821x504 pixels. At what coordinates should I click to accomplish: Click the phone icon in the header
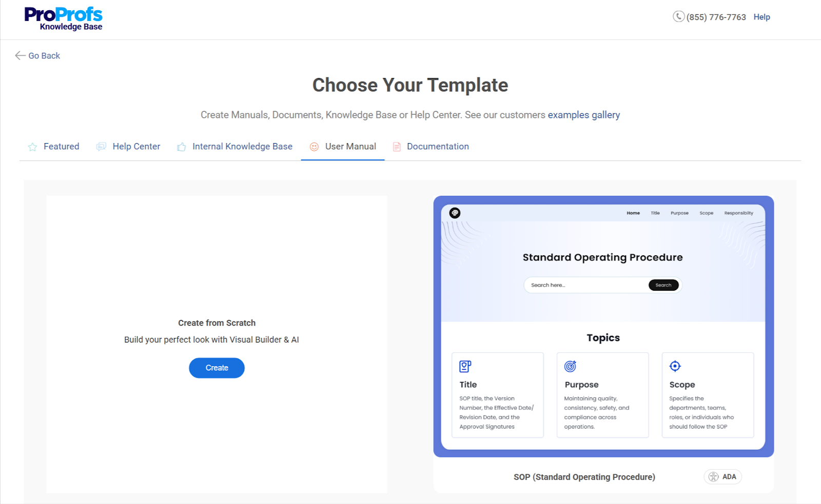(678, 16)
